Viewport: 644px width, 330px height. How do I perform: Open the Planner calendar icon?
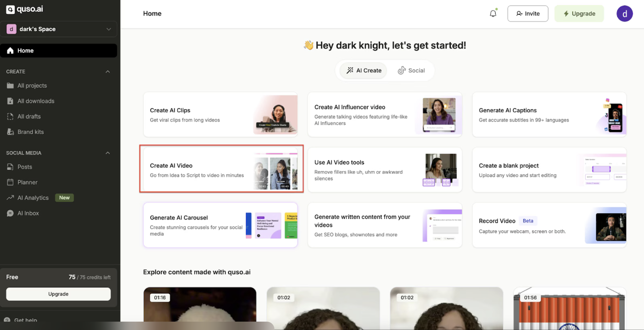10,182
